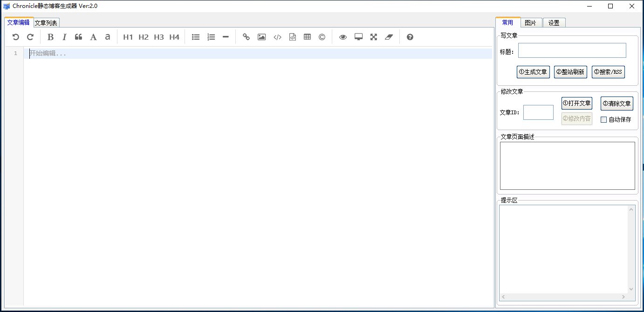Viewport: 644px width, 312px height.
Task: Click the down arrow of 提示区 scrollbar
Action: point(631,289)
